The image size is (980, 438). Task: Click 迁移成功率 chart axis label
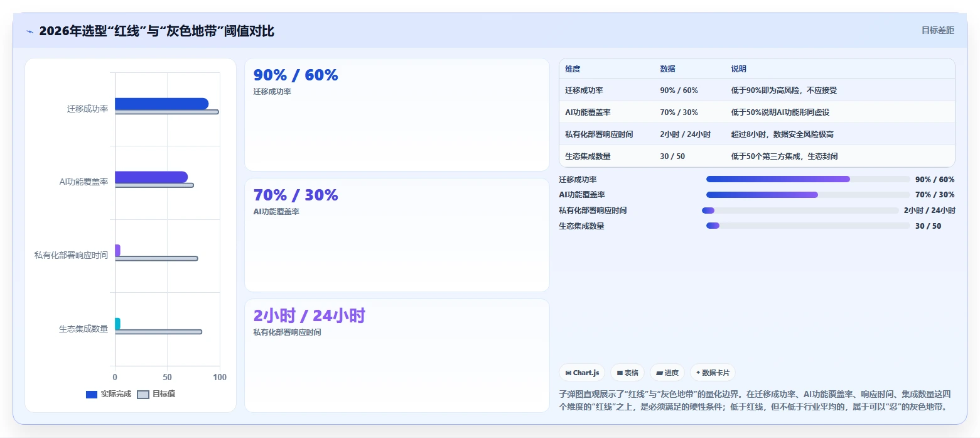tap(88, 109)
